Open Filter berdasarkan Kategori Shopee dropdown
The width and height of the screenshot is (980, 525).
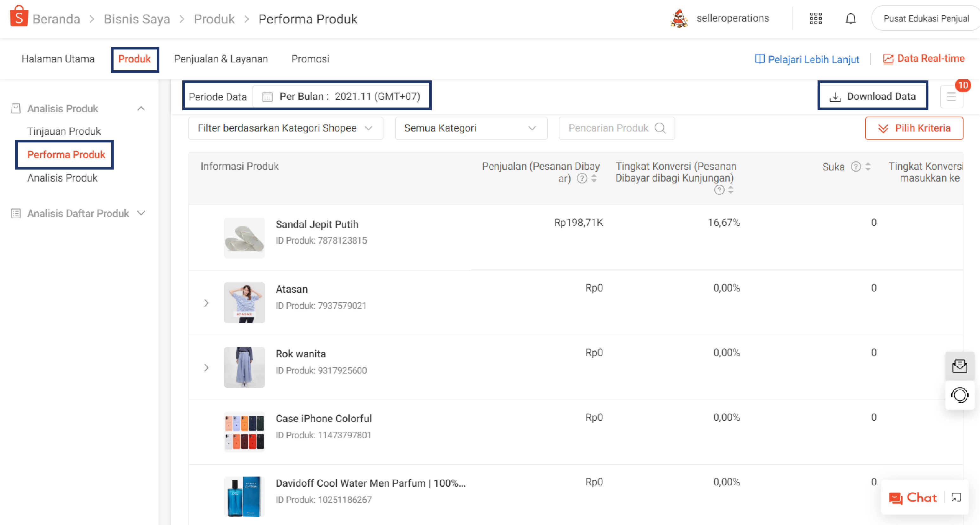[286, 129]
